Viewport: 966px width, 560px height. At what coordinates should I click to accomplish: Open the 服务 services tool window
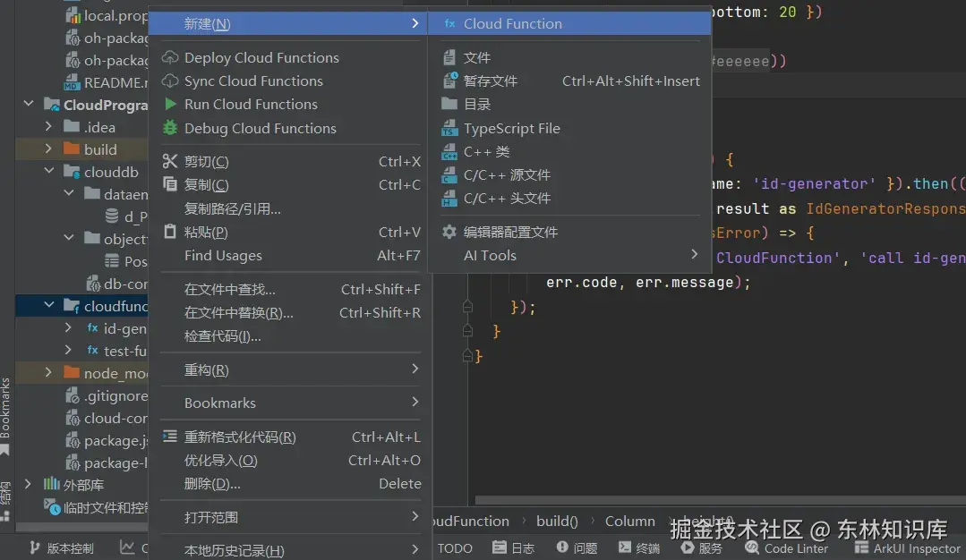click(x=702, y=547)
